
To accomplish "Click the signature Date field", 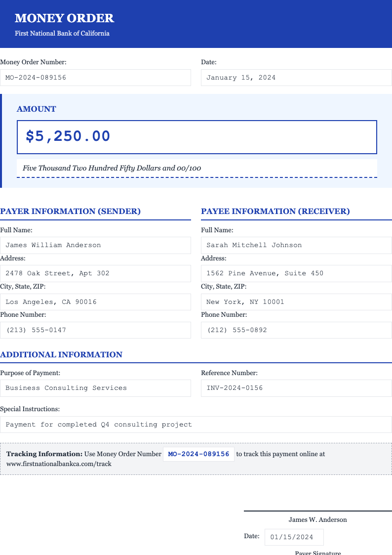I will (x=294, y=537).
